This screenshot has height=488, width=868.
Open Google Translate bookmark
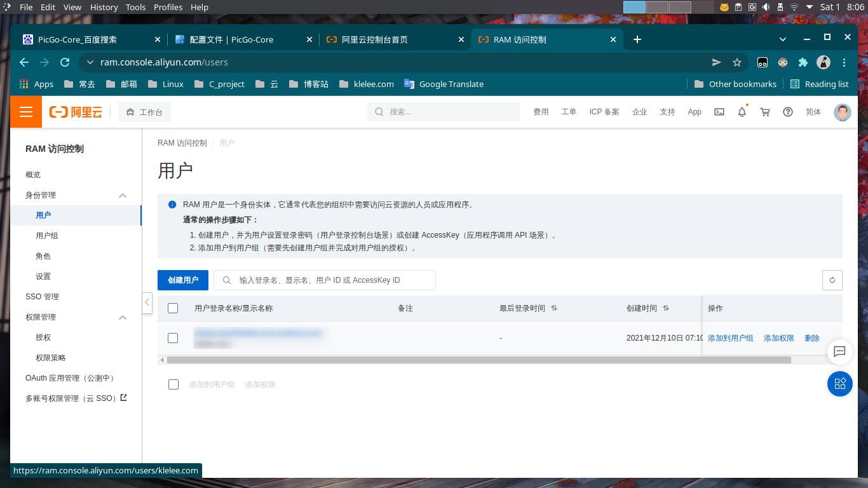[x=443, y=84]
